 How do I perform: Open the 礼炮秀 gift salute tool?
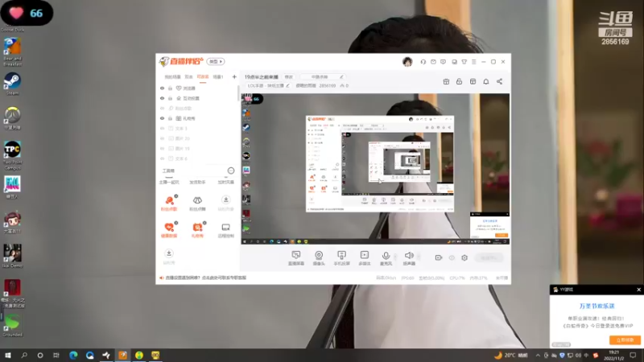click(197, 230)
